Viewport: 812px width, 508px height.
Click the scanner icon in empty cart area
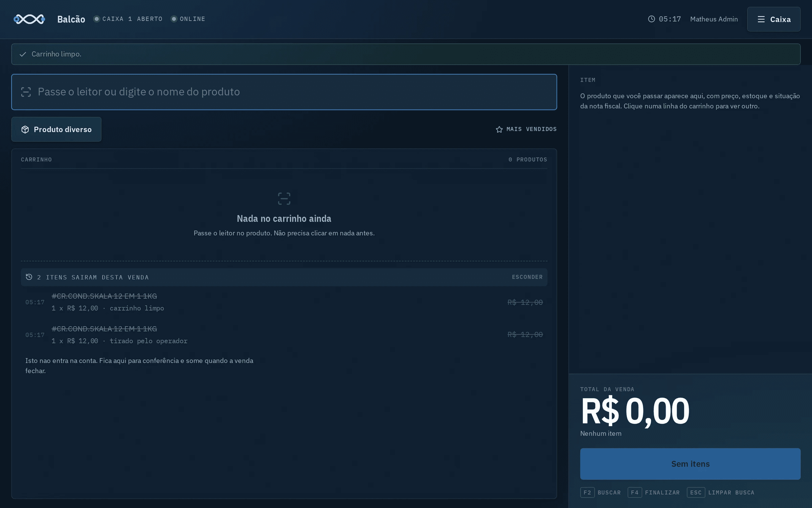284,199
